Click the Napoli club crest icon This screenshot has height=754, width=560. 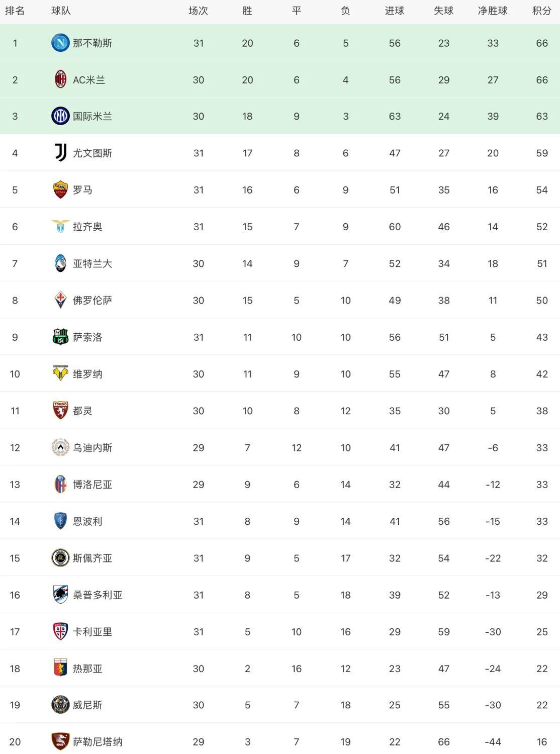tap(60, 43)
